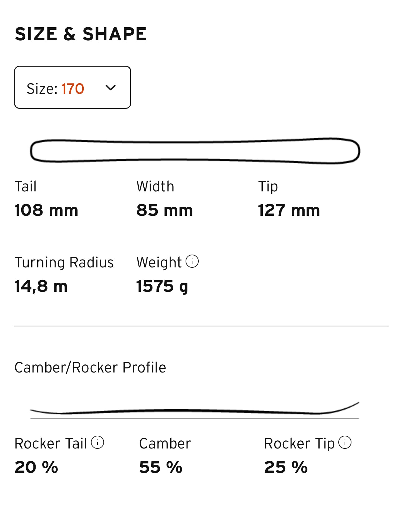Click the Weight label text
Viewport: 403px width, 532px height.
tap(159, 262)
